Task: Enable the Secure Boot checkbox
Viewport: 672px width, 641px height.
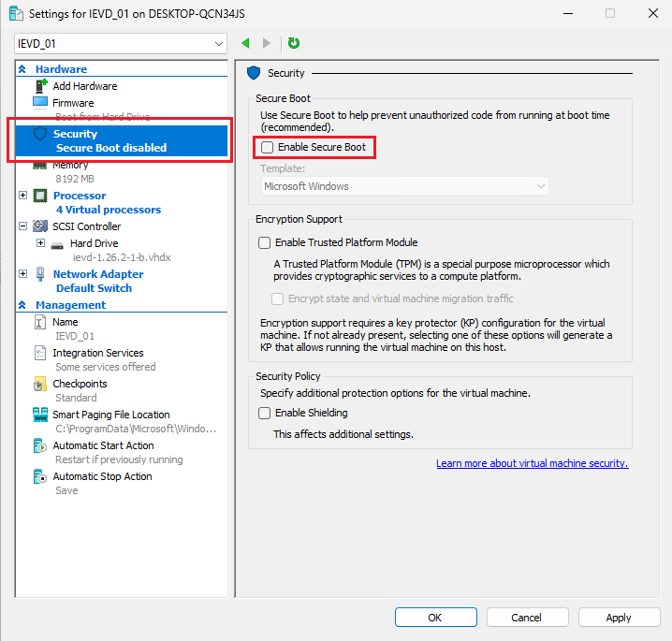Action: click(267, 148)
